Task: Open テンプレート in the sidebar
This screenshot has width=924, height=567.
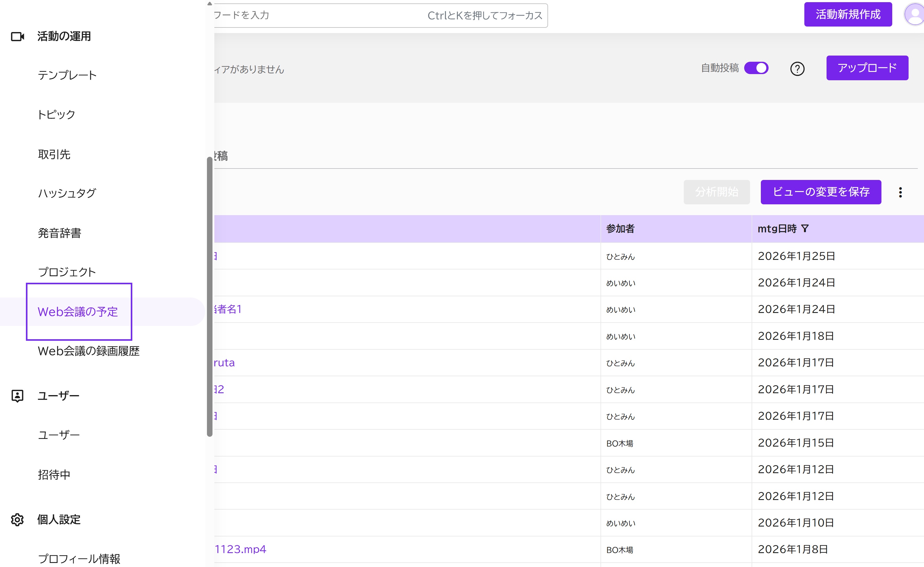Action: coord(68,75)
